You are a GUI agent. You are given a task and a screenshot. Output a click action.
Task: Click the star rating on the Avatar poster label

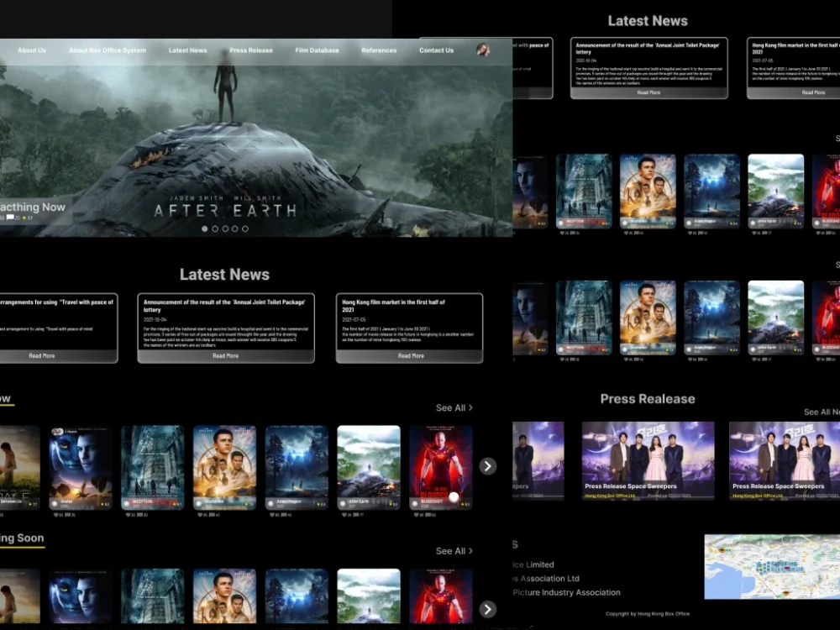tap(104, 504)
